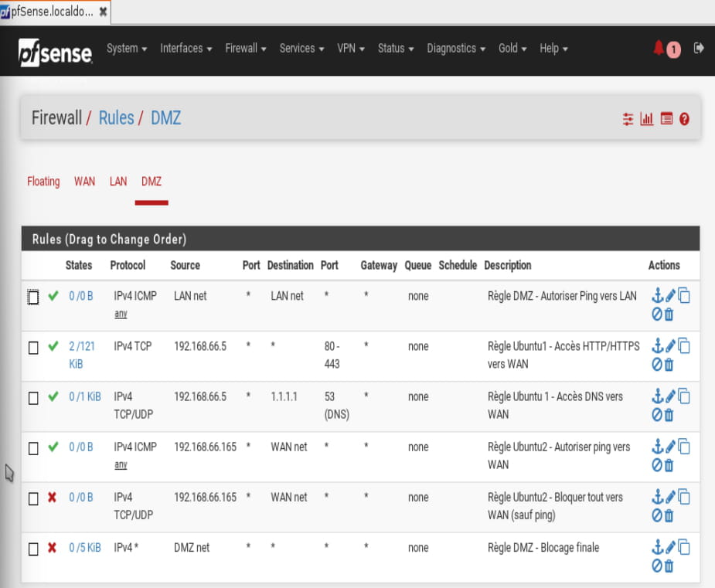This screenshot has width=715, height=588.
Task: Select checkbox for LAN net ICMP rule
Action: click(33, 297)
